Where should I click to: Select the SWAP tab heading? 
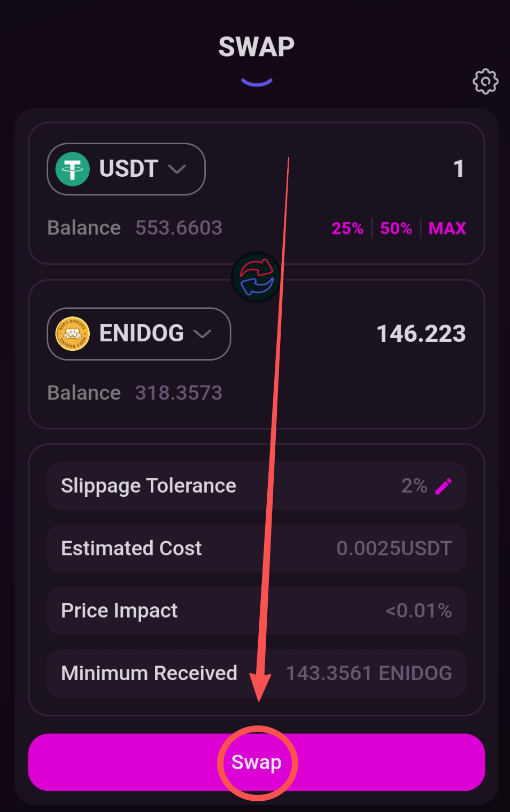(257, 47)
